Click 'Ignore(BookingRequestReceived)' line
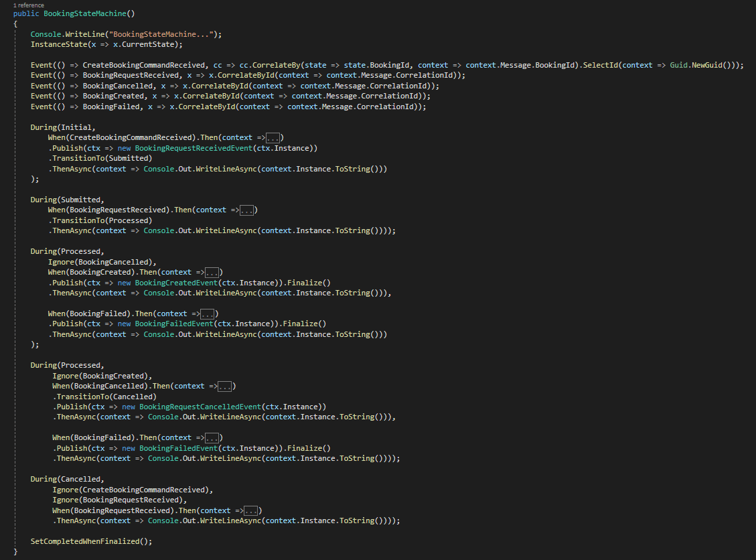Image resolution: width=756 pixels, height=560 pixels. click(x=120, y=500)
